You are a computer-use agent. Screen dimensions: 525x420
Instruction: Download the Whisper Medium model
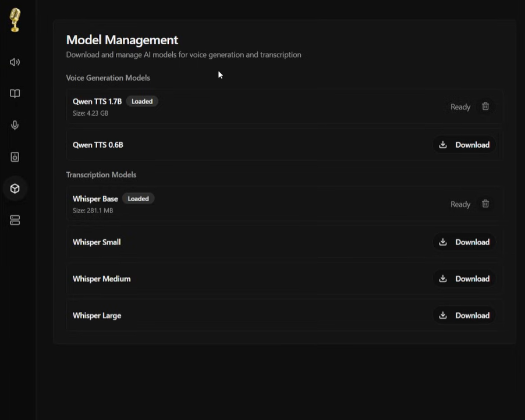pyautogui.click(x=464, y=279)
